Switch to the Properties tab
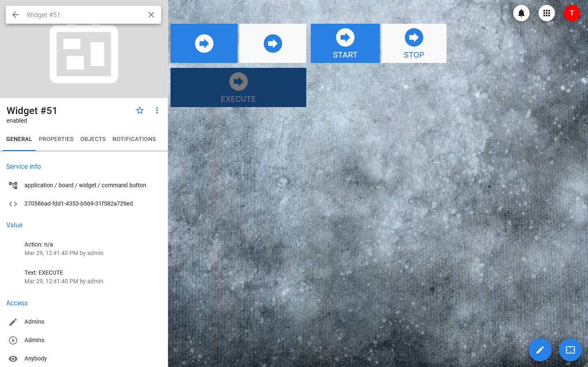This screenshot has width=588, height=367. point(56,139)
